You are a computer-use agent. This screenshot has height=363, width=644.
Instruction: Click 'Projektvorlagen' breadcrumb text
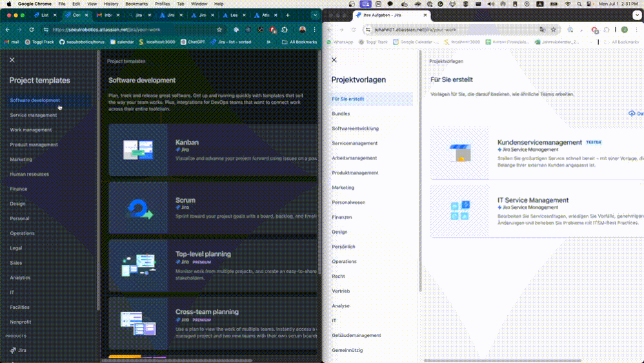446,61
